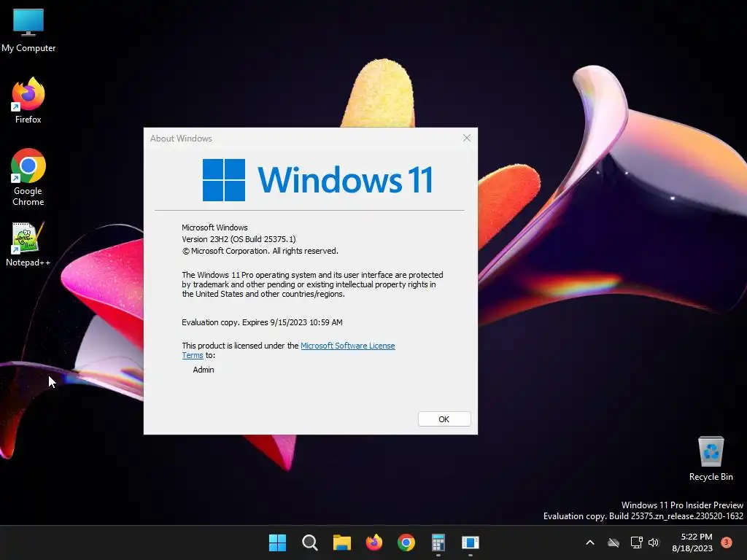This screenshot has height=560, width=747.
Task: Select the Recycle Bin desktop icon
Action: [711, 459]
